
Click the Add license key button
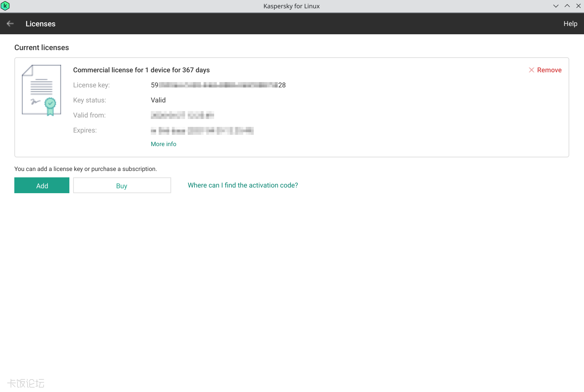click(x=42, y=185)
